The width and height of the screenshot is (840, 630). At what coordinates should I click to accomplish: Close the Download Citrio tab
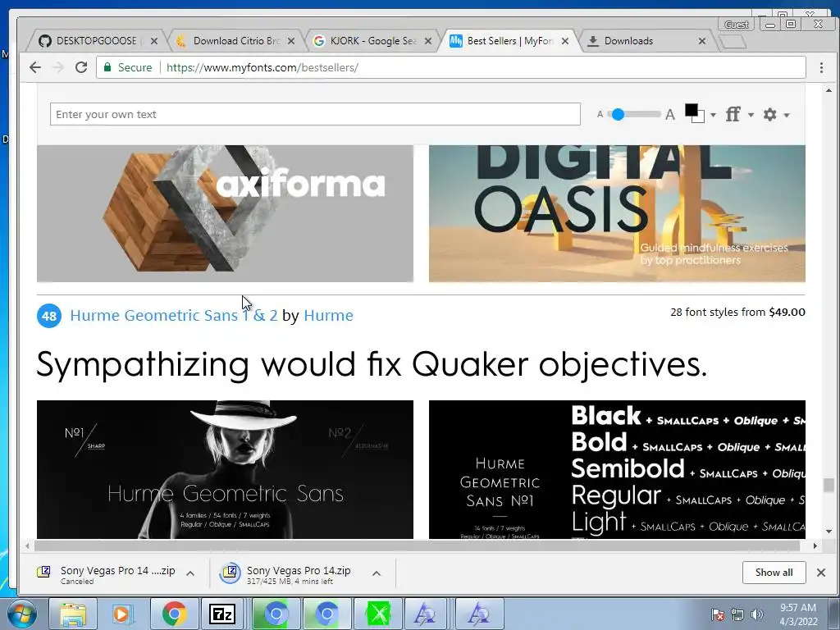291,41
